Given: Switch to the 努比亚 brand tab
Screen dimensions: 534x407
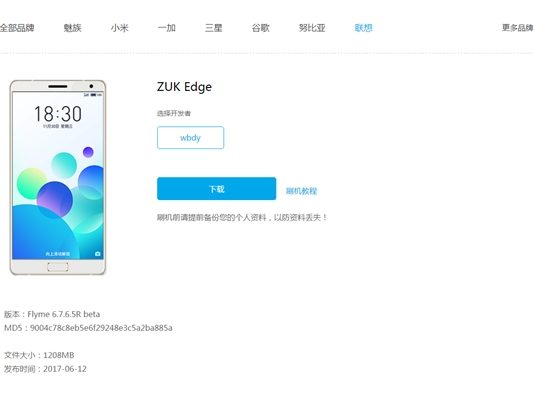Looking at the screenshot, I should [x=312, y=28].
